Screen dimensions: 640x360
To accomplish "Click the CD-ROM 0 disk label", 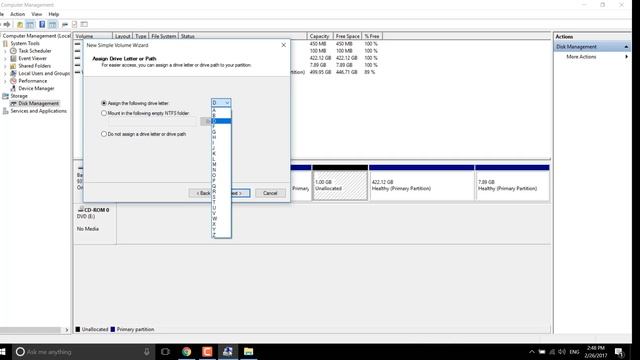I will [97, 210].
